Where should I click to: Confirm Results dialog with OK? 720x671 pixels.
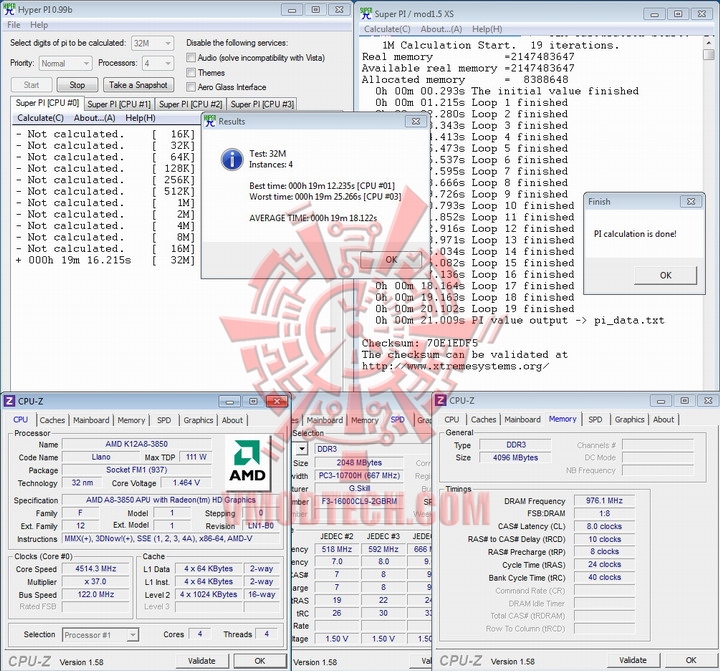coord(391,260)
